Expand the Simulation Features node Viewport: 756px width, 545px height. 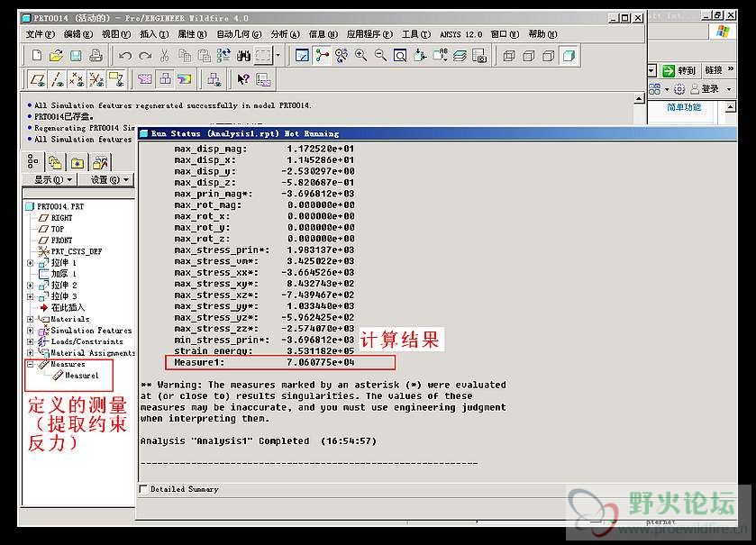point(30,331)
